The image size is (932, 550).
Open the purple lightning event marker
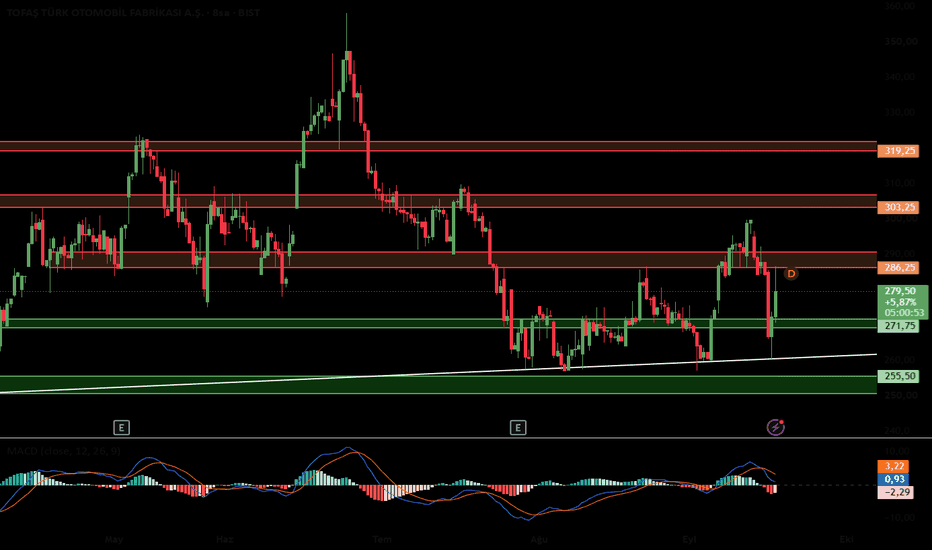point(775,427)
